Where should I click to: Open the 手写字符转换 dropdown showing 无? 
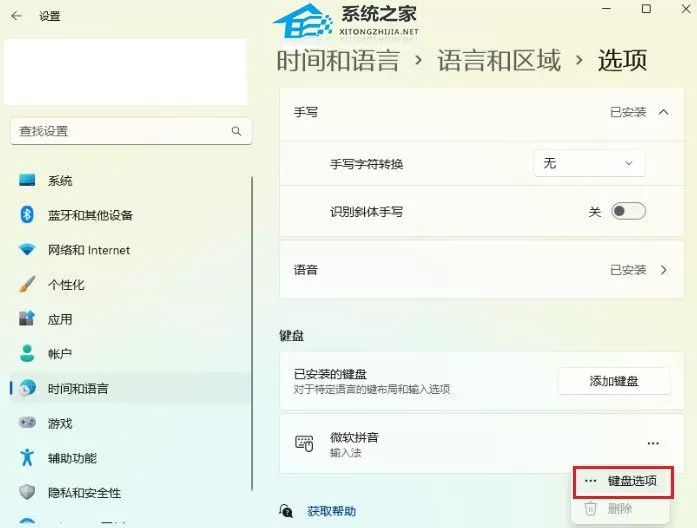pyautogui.click(x=589, y=164)
